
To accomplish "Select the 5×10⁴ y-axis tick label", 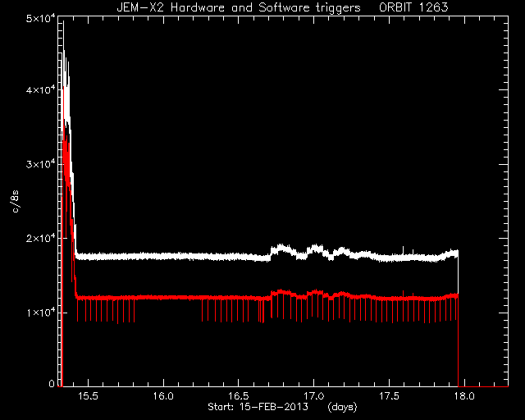I will (40, 17).
